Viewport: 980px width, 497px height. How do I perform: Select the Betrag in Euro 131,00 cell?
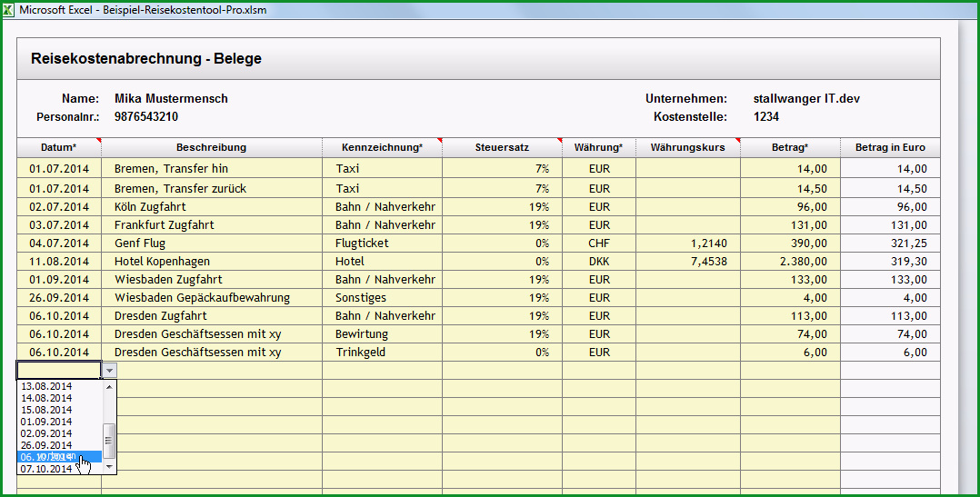click(890, 224)
